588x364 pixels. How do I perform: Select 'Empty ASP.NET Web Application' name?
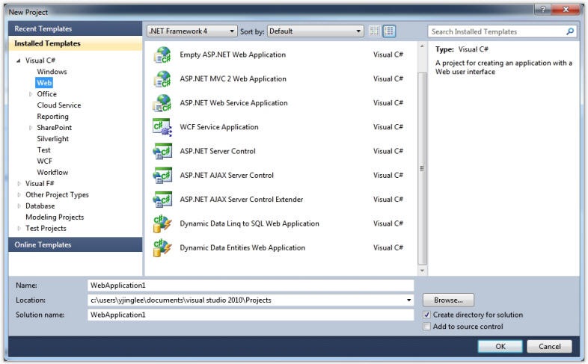[x=233, y=55]
